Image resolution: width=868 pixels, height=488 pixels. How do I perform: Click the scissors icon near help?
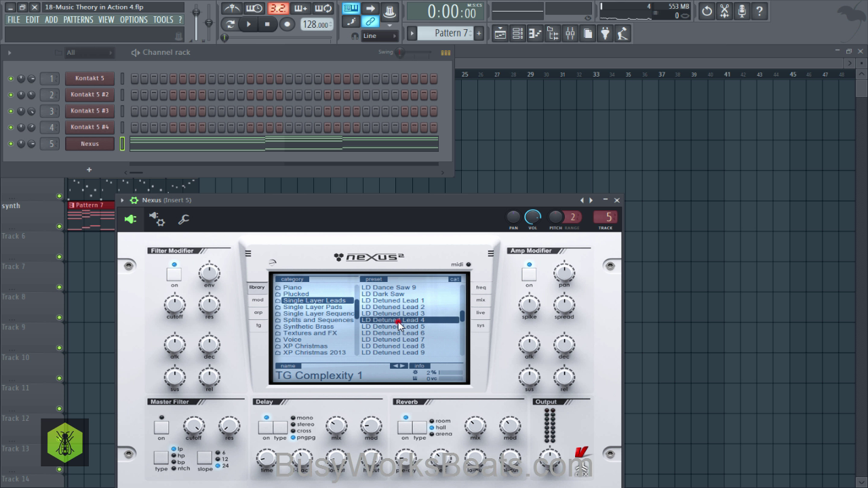[x=724, y=11]
